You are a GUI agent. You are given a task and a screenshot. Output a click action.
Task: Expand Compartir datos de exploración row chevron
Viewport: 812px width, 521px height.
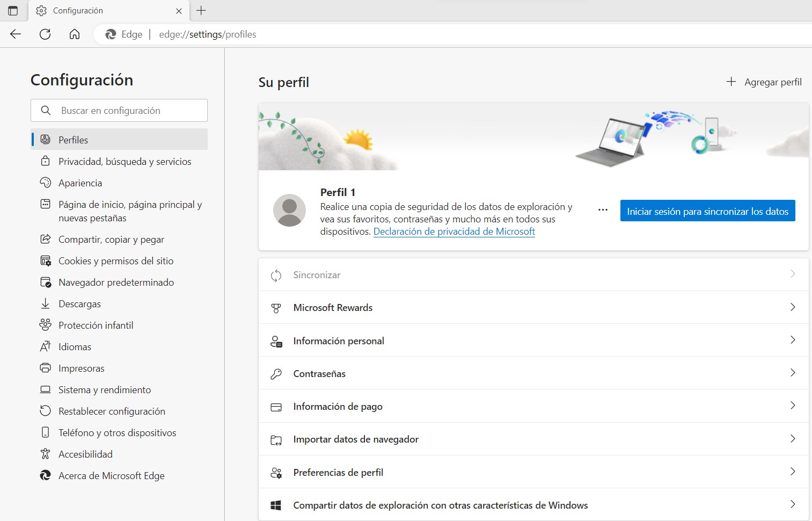793,504
